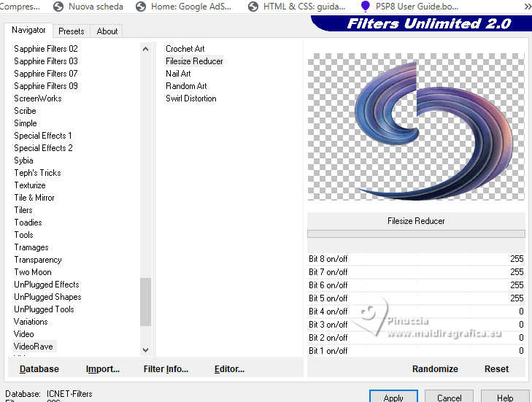Select Sapphire Filters 09 category
Image resolution: width=532 pixels, height=402 pixels.
pyautogui.click(x=46, y=86)
